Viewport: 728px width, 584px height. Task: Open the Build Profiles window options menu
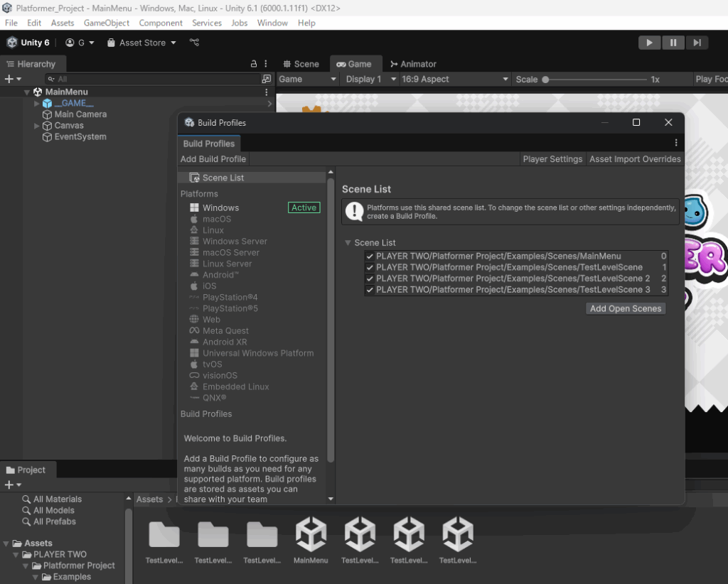click(676, 143)
